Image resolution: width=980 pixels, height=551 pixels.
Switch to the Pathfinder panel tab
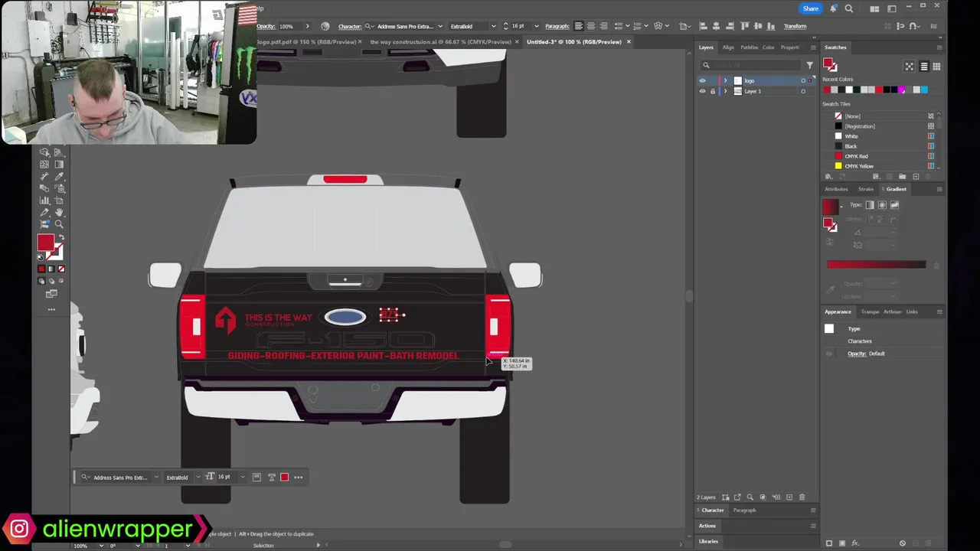pyautogui.click(x=749, y=47)
